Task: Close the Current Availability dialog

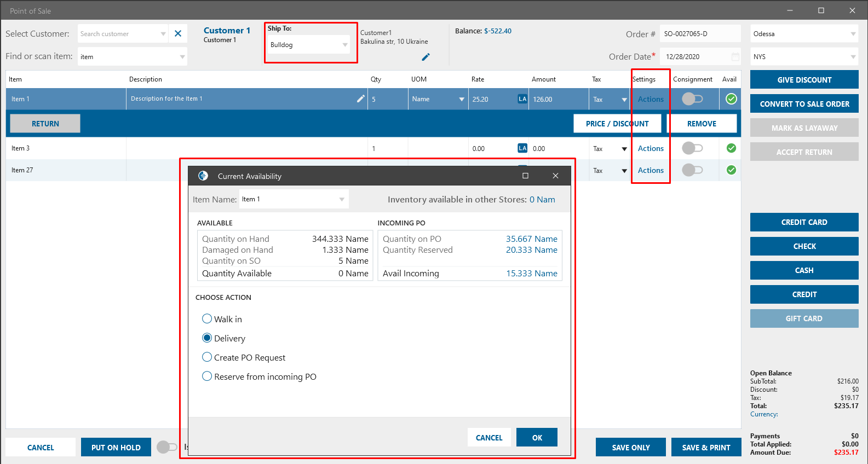Action: [x=555, y=176]
